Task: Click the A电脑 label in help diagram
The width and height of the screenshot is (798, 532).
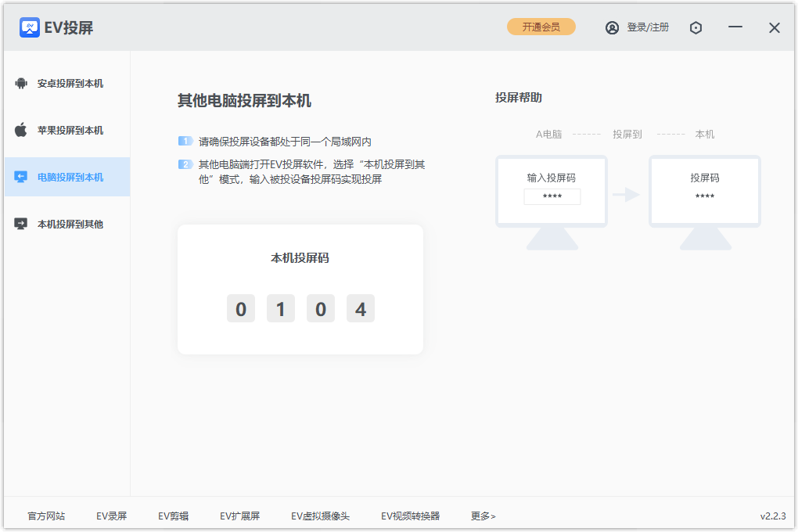Action: (x=548, y=135)
